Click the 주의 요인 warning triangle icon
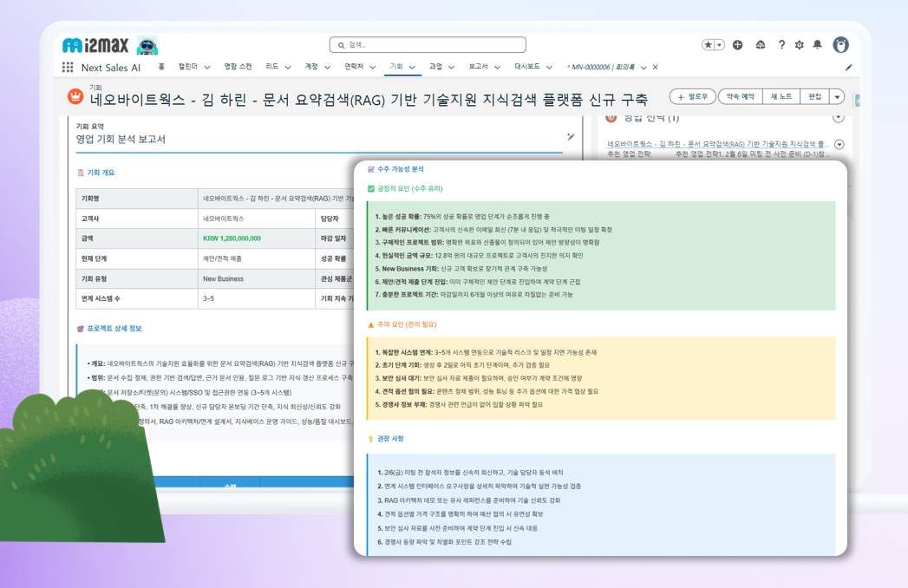This screenshot has height=588, width=908. (x=371, y=325)
